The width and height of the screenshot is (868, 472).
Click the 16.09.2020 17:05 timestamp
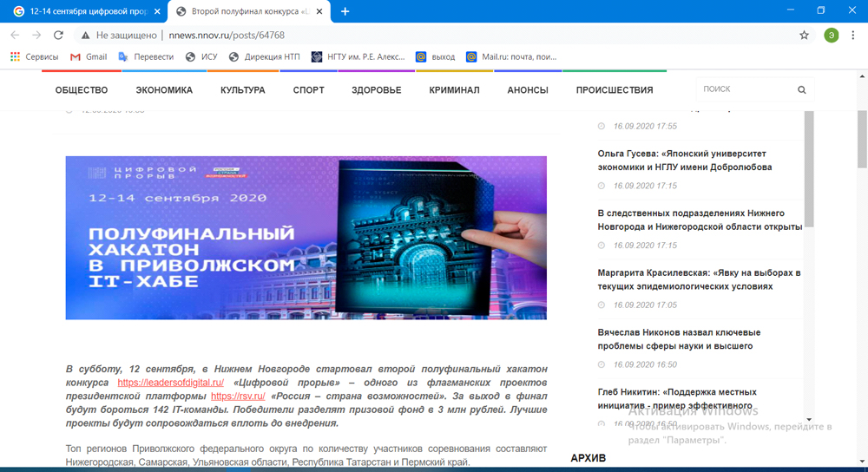click(645, 305)
